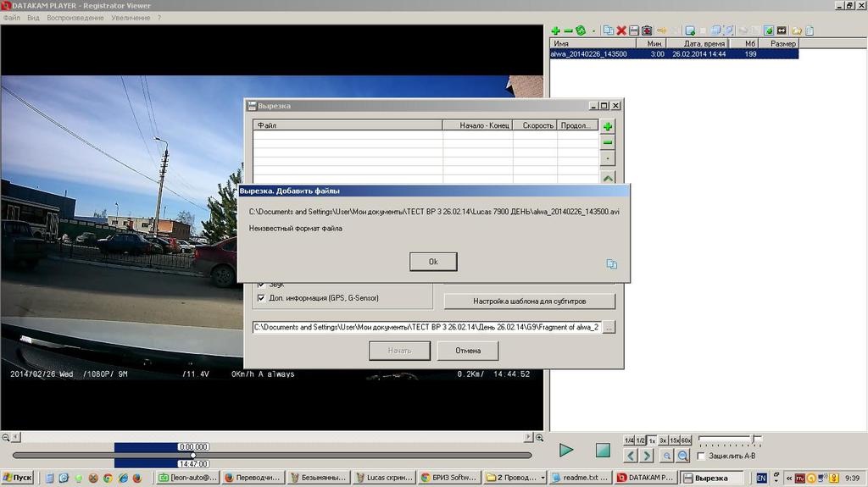Click the green play button
Image resolution: width=868 pixels, height=487 pixels.
[566, 451]
